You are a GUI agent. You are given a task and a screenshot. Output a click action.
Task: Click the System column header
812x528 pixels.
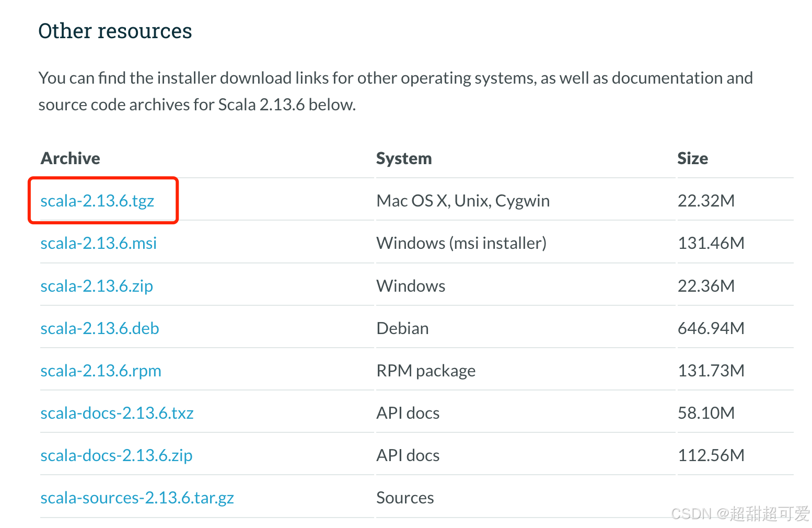(x=404, y=158)
